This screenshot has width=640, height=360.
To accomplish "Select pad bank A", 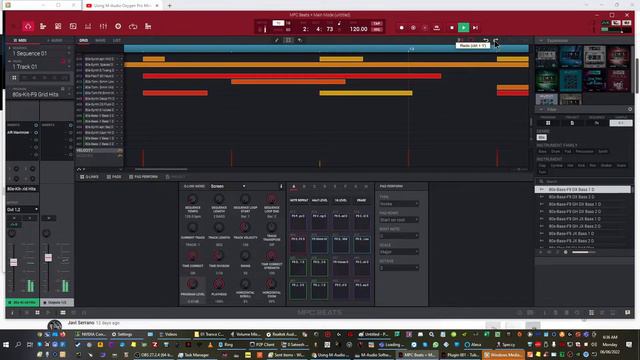I will [x=293, y=187].
